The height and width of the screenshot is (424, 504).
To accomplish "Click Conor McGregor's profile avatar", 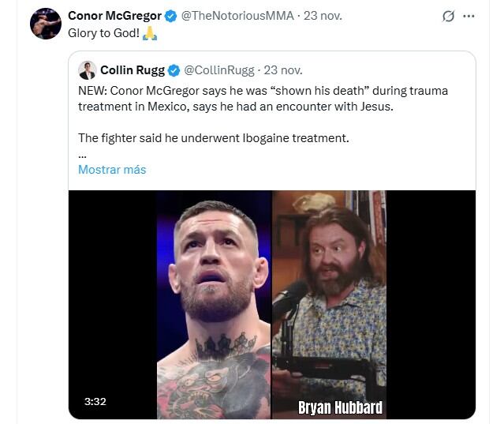I will 46,23.
